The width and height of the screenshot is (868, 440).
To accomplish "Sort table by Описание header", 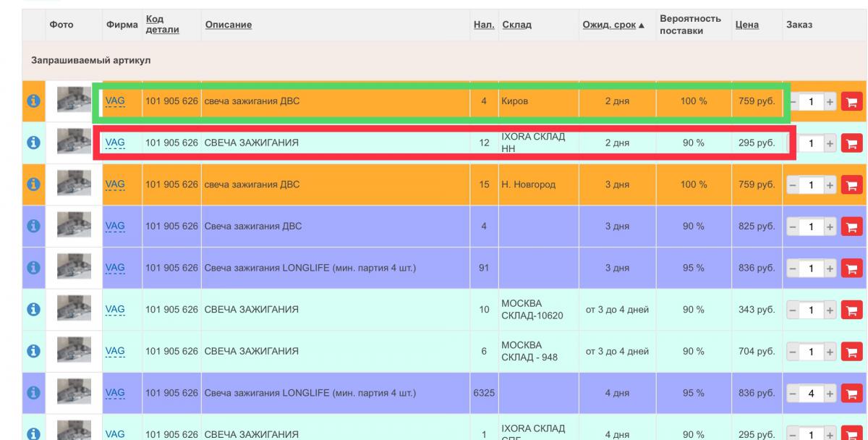I will click(229, 25).
